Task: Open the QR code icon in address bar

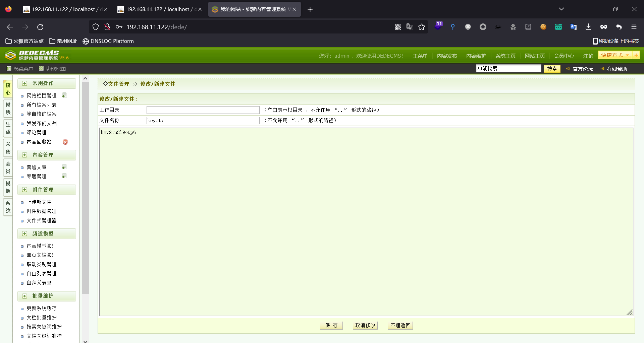Action: [x=398, y=27]
